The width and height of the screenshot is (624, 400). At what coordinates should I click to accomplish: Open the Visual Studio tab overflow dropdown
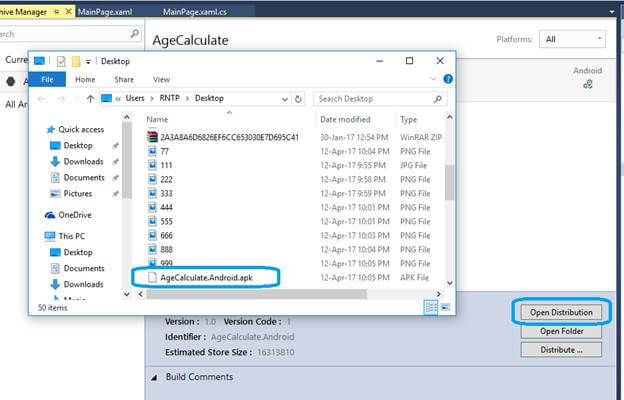612,12
